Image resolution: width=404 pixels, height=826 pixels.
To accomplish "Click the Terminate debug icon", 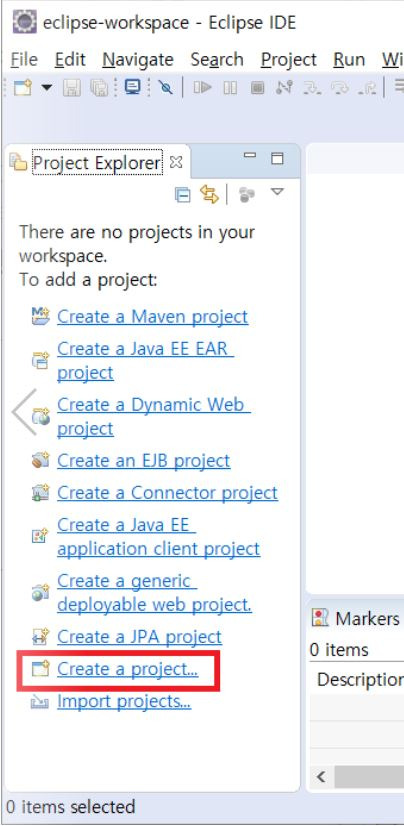I will click(257, 87).
